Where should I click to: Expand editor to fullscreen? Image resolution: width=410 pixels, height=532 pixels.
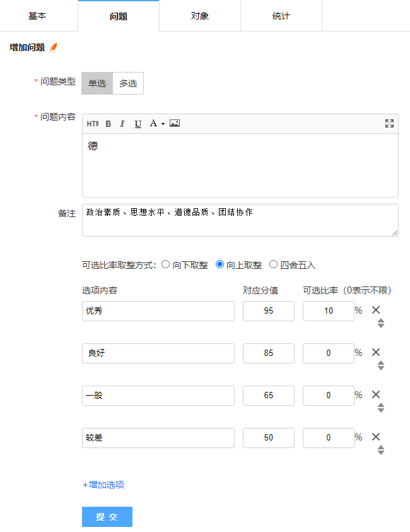pos(389,124)
